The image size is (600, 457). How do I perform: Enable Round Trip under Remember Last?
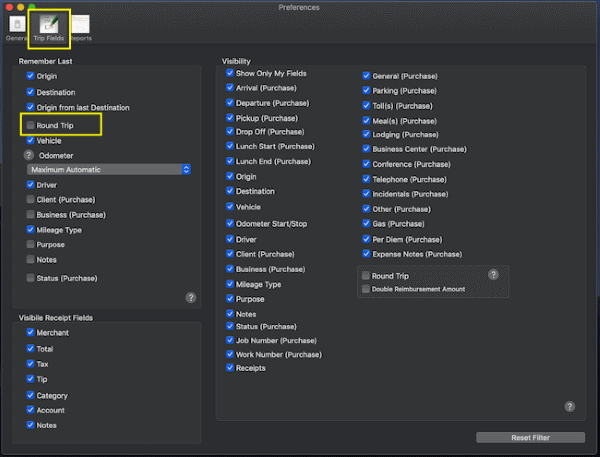coord(30,126)
